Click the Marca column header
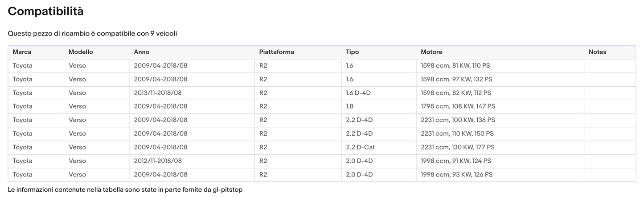This screenshot has width=644, height=197. [22, 52]
